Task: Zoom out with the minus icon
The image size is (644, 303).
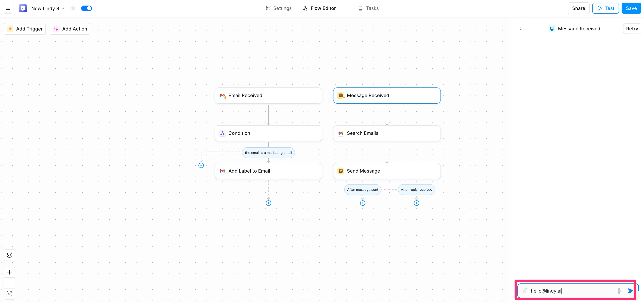Action: coord(9,283)
